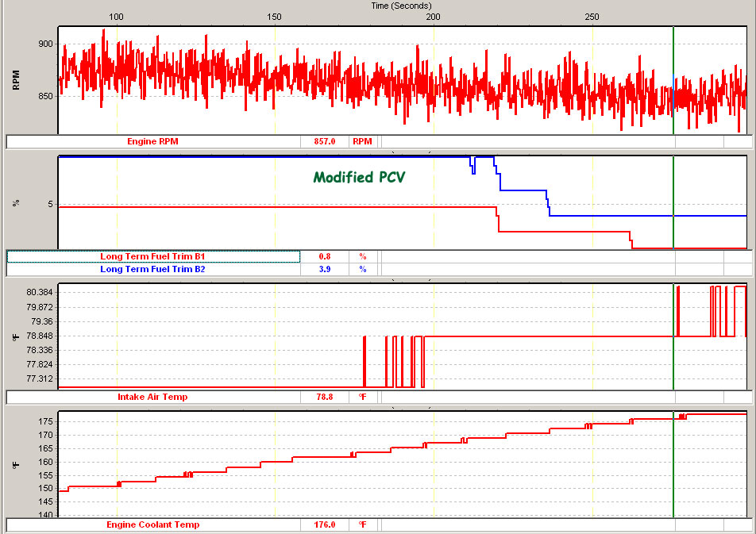Click the 200 mark on time axis
The height and width of the screenshot is (534, 756).
[x=434, y=17]
